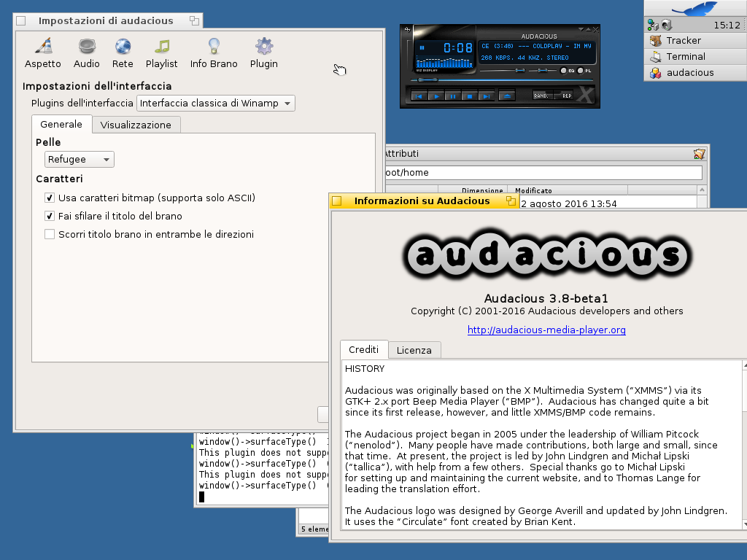Open the Attributi menu in Tracker window
747x560 pixels.
[402, 153]
